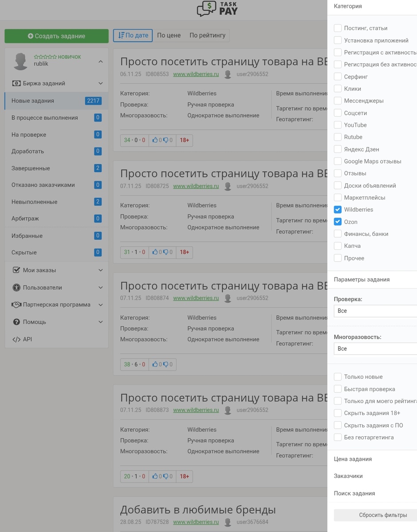417x532 pixels.
Task: Click thumbs-up icon on task ID808553
Action: 155,140
